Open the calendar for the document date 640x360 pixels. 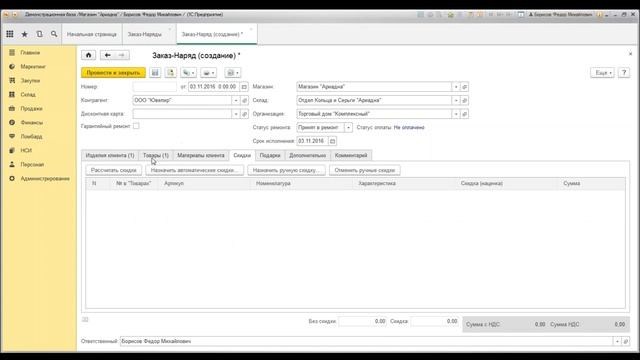244,87
